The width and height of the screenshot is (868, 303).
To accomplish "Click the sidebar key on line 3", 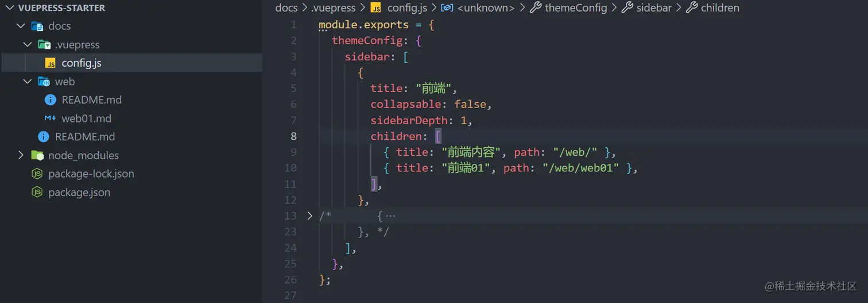I will coord(367,56).
